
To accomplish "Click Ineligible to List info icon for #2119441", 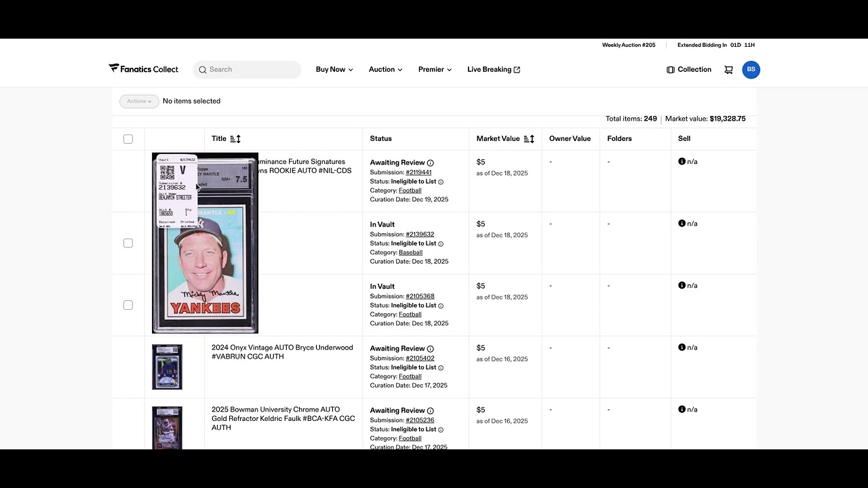I will [x=441, y=182].
